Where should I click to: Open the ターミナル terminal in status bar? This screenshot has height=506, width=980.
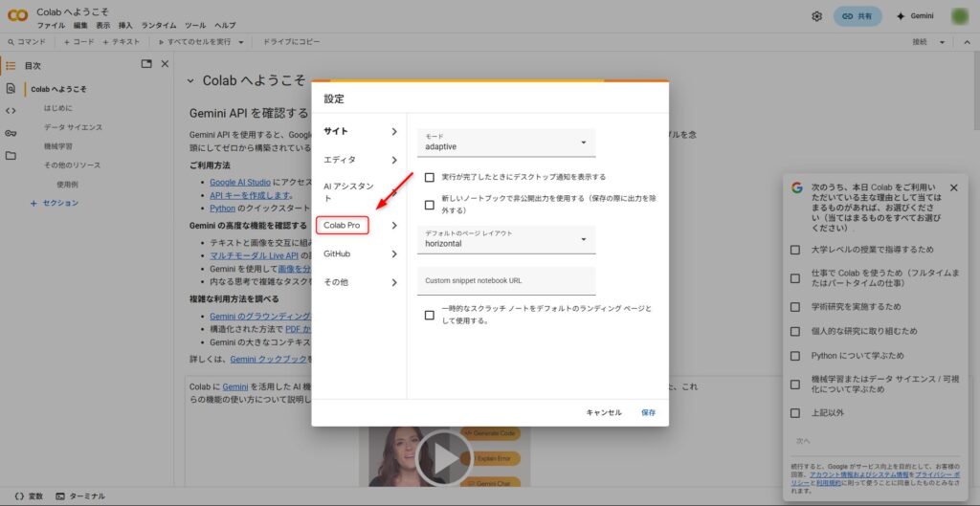click(80, 496)
